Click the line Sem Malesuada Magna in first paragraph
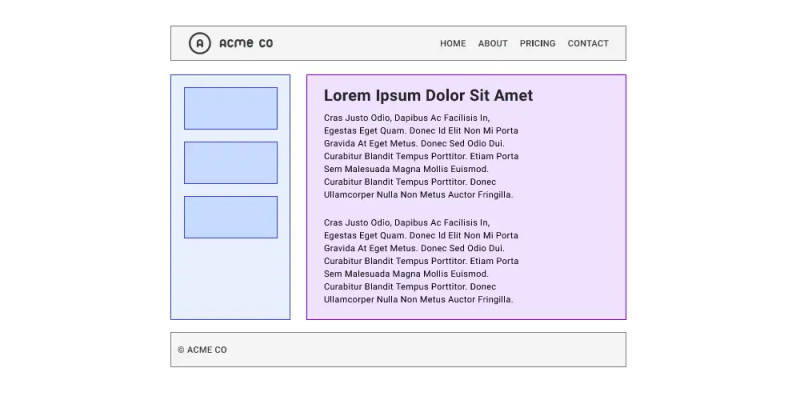This screenshot has width=800, height=400. click(x=406, y=169)
